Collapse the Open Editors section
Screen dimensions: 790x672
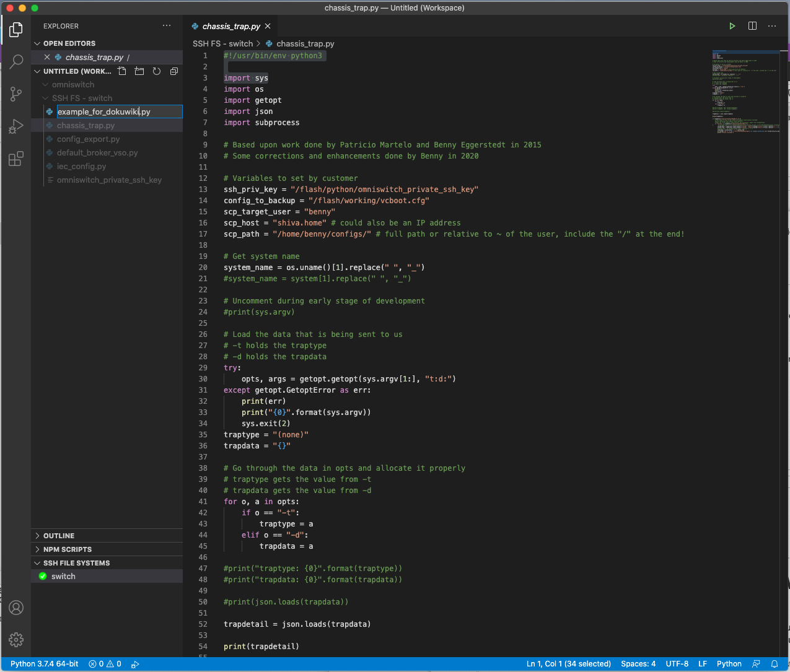click(x=69, y=43)
